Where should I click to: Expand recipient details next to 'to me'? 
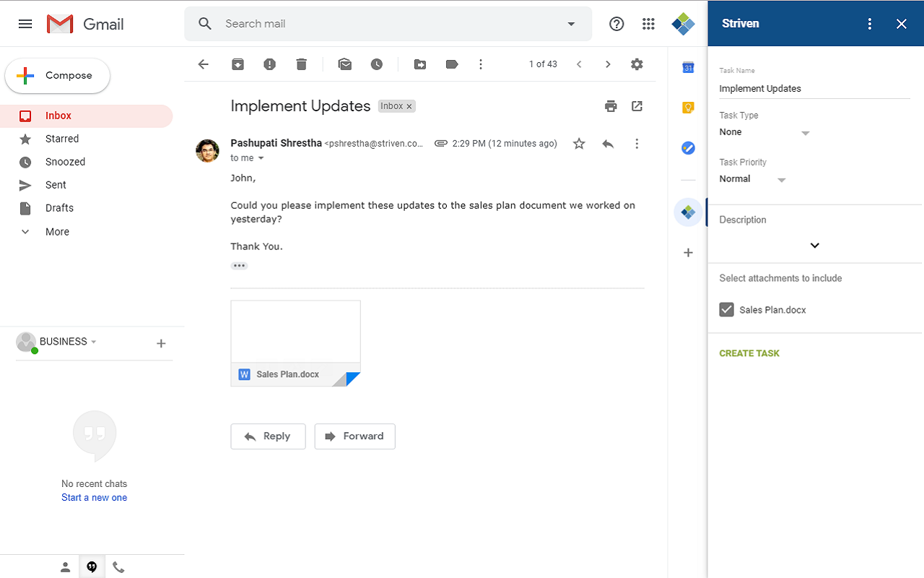[261, 158]
